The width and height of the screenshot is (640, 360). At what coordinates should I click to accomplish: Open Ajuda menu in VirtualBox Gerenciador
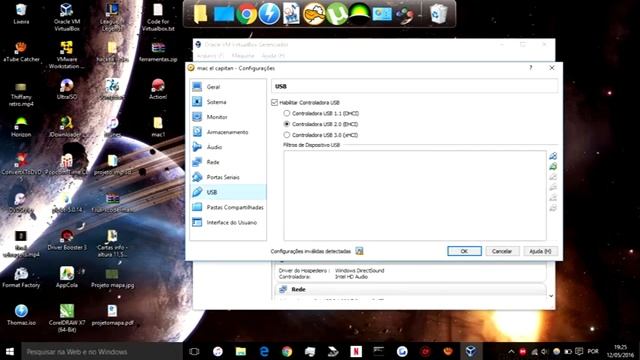tap(273, 56)
